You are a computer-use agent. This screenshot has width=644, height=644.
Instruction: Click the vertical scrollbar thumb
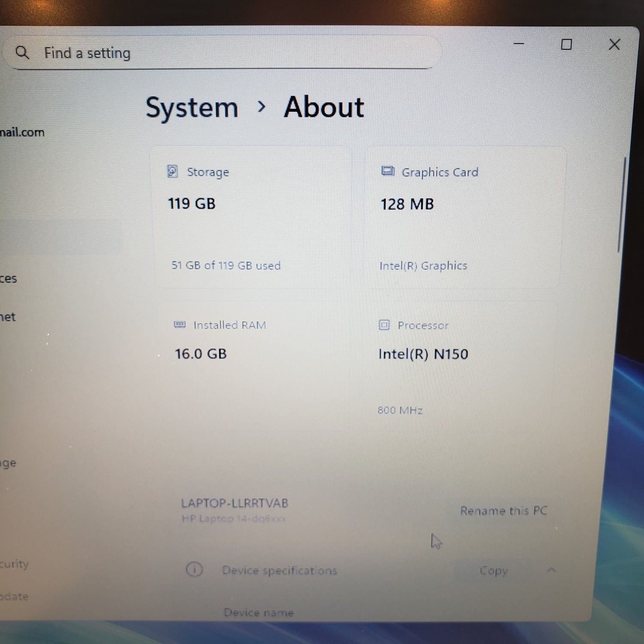point(622,205)
